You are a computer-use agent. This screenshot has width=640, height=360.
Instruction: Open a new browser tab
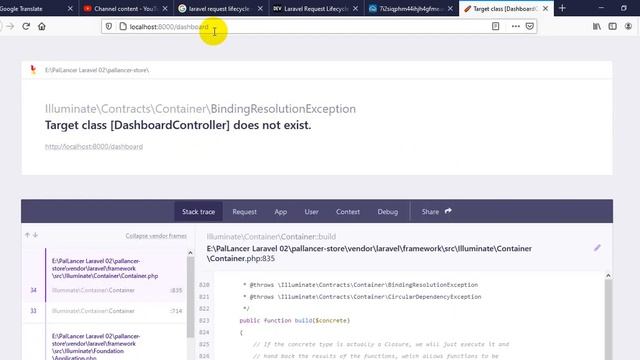[x=562, y=8]
